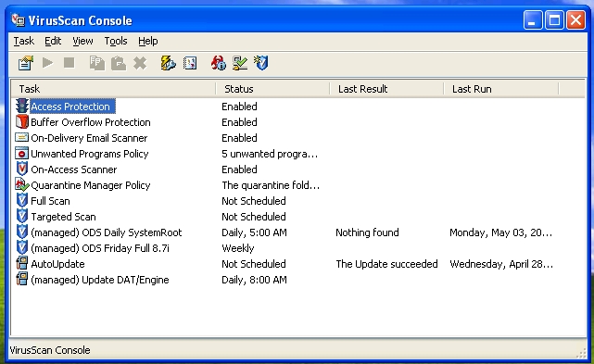Screen dimensions: 594x364
Task: Click the On-Access Scanner shield icon
Action: 22,169
